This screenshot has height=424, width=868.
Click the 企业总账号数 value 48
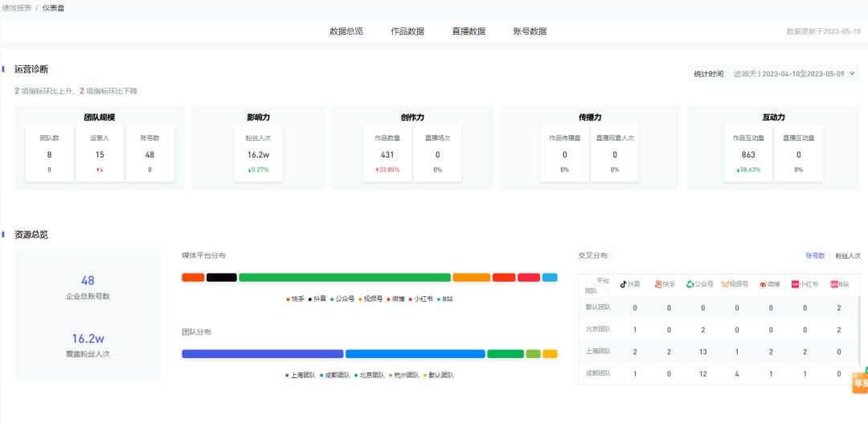tap(88, 281)
